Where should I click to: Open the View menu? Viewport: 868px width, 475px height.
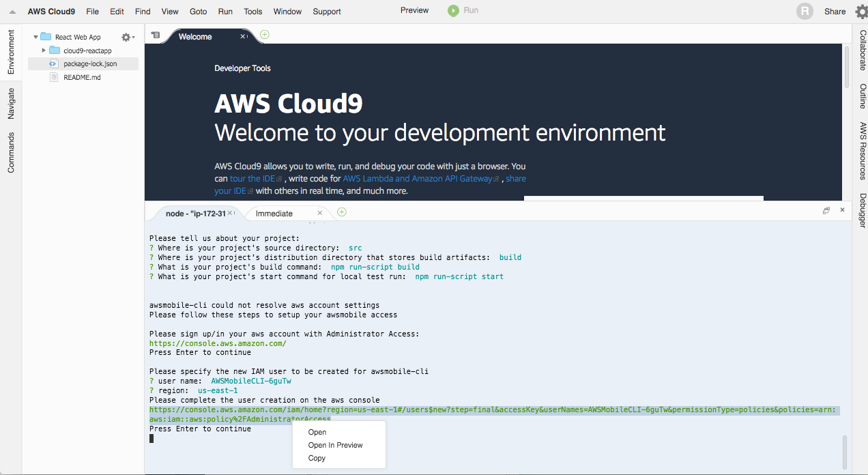pyautogui.click(x=170, y=12)
